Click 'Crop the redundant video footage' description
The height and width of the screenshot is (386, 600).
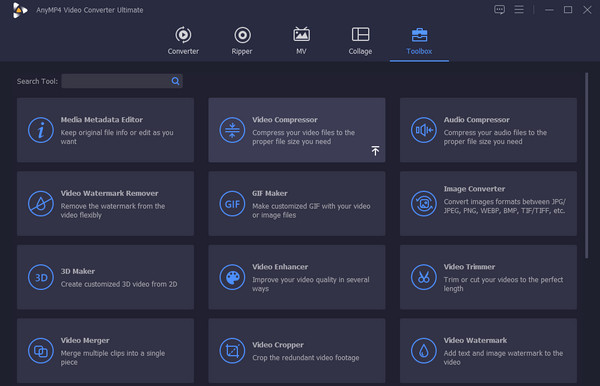click(x=306, y=358)
